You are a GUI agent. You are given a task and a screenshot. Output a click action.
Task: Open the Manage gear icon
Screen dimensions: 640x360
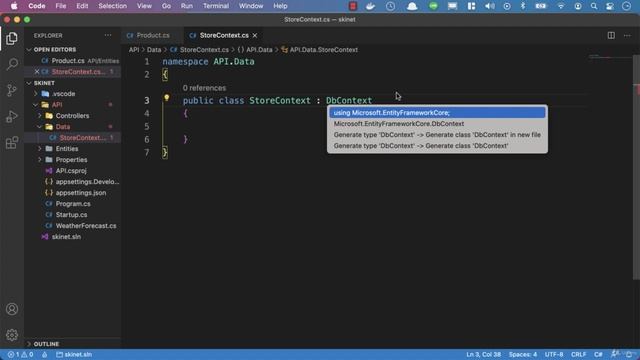pos(12,335)
